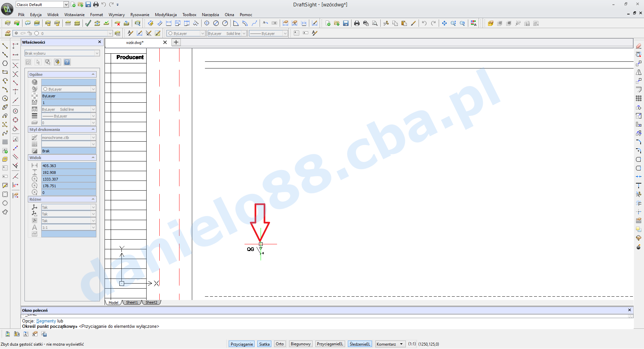Click the Eraser delete tool icon
644x349 pixels.
pos(639,46)
